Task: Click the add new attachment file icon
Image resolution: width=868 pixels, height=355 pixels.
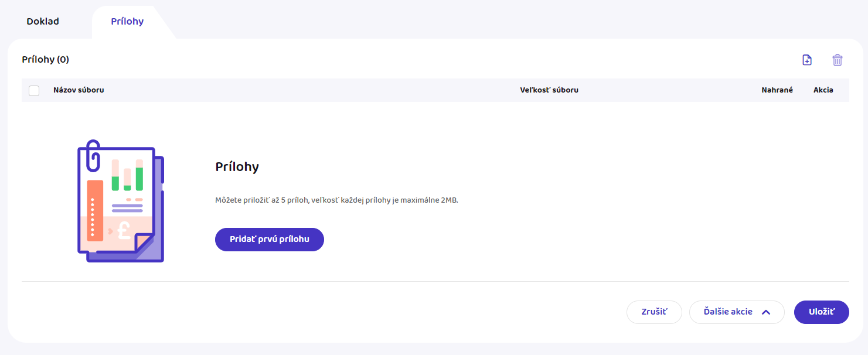Action: 807,60
